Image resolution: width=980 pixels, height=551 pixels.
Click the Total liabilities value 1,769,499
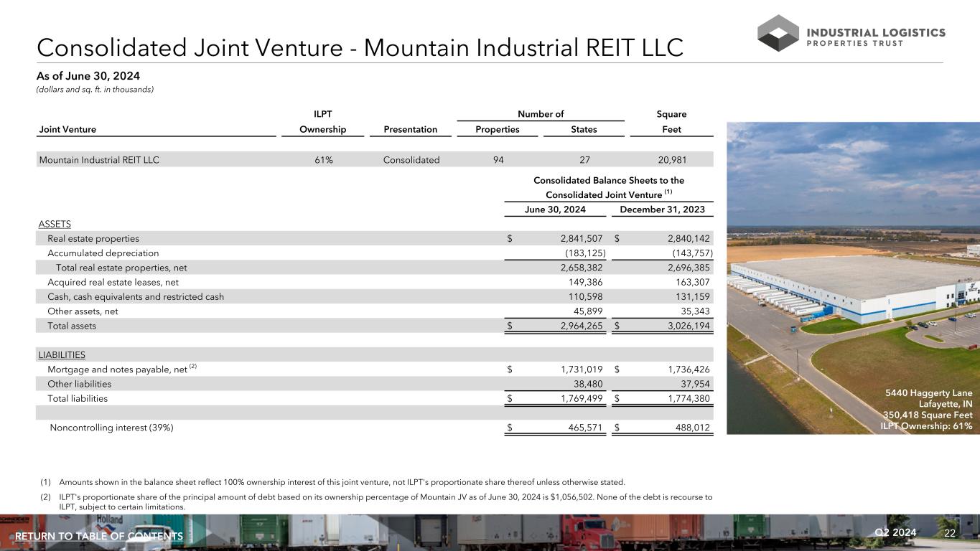583,398
